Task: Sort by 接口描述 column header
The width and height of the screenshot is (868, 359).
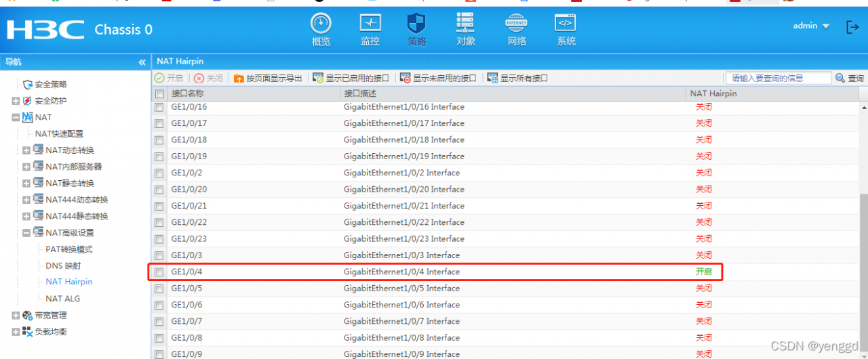Action: [360, 93]
